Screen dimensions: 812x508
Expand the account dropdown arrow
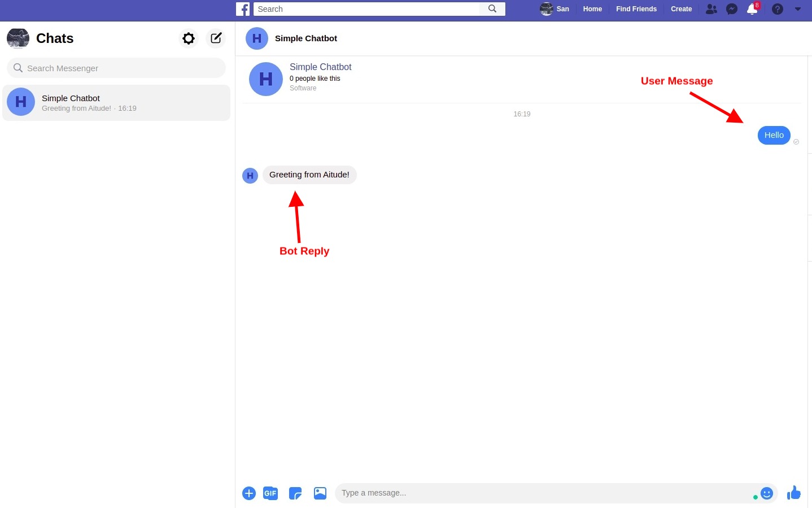click(x=798, y=9)
